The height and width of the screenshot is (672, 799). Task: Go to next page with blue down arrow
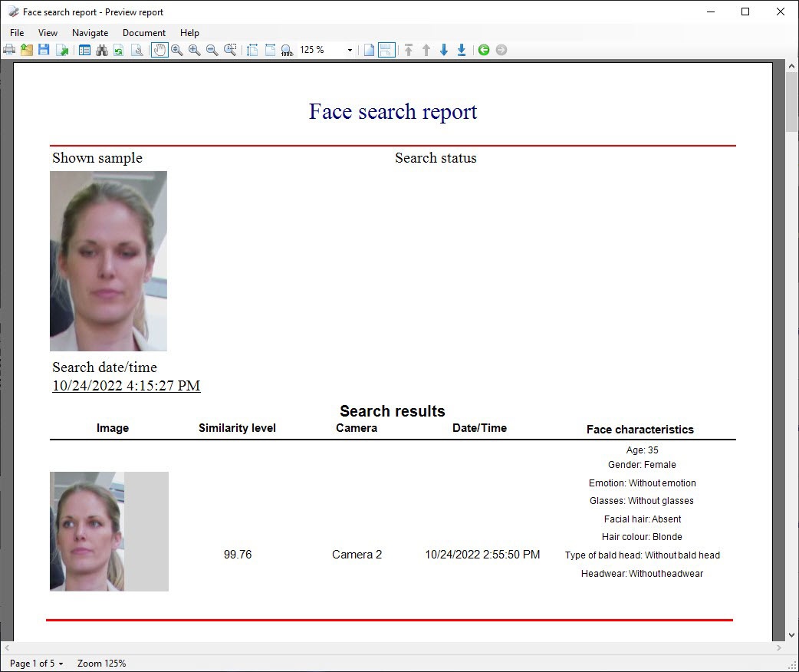[444, 50]
